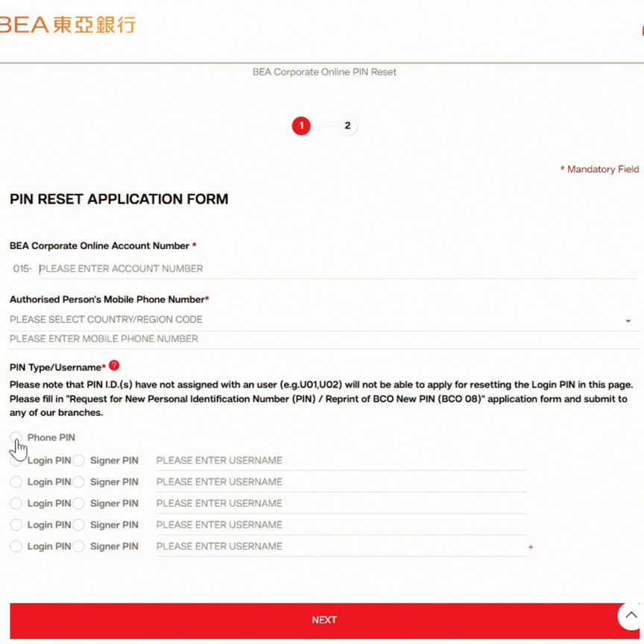
Task: Open the PIN Type/Username help question icon
Action: click(x=114, y=365)
